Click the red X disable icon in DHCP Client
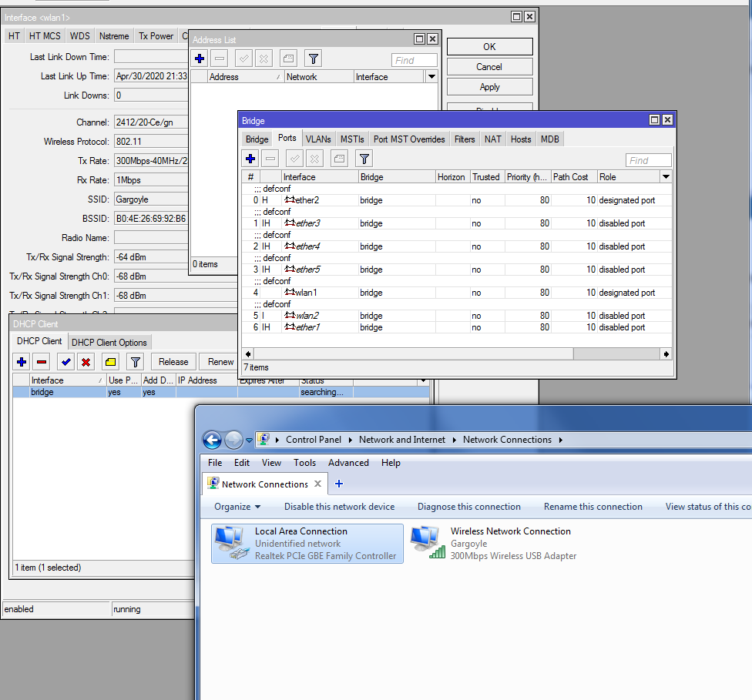Viewport: 752px width, 700px height. coord(86,362)
